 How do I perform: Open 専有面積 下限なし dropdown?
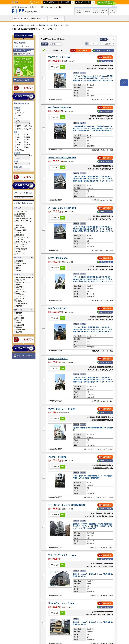(x=22, y=156)
